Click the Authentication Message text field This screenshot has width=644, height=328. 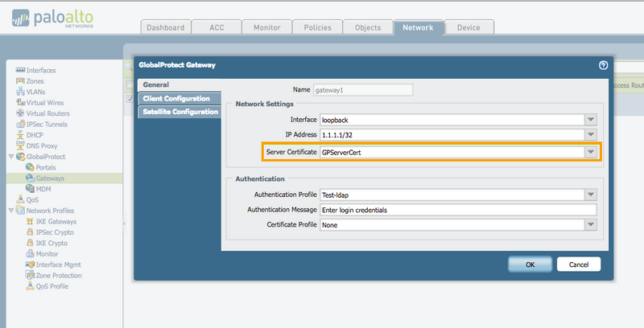pyautogui.click(x=457, y=210)
